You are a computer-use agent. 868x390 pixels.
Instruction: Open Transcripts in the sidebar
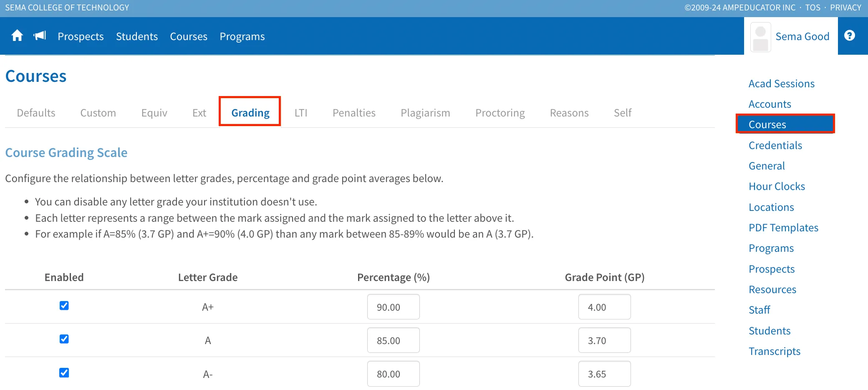tap(775, 351)
